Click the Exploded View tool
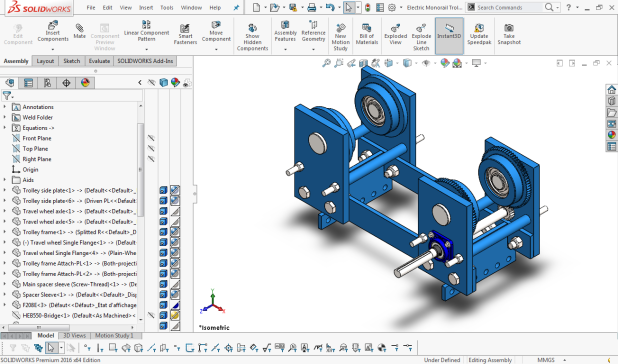This screenshot has height=364, width=618. click(x=395, y=34)
